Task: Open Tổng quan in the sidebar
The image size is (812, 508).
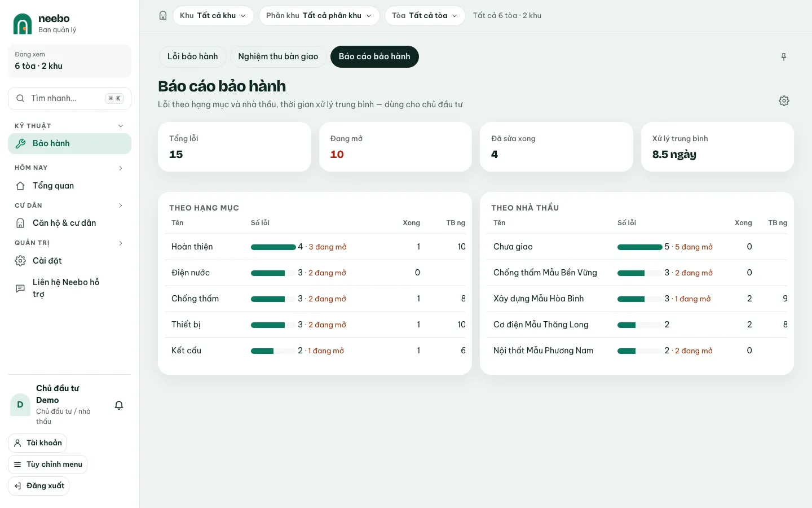Action: coord(69,186)
